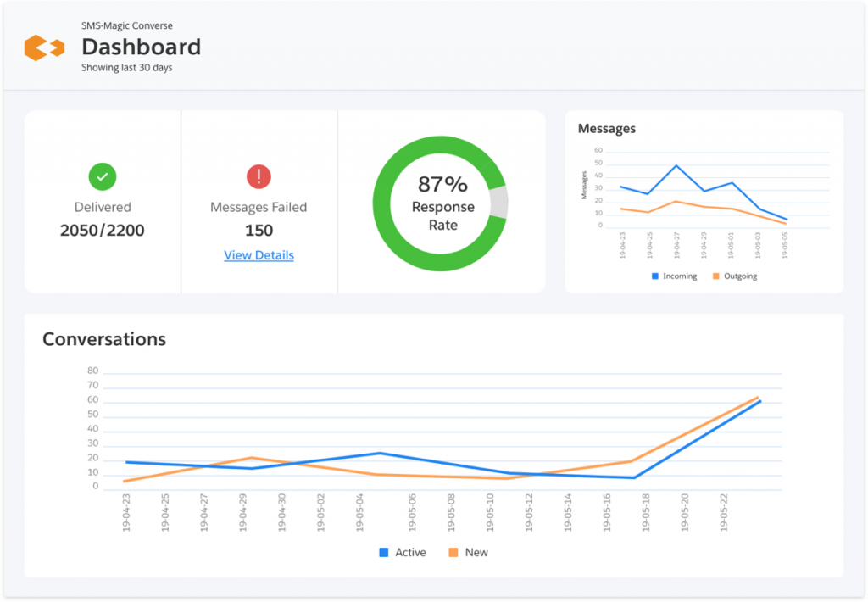Click the SMS-Magic Converse logo
Viewport: 868px width, 602px height.
click(42, 48)
